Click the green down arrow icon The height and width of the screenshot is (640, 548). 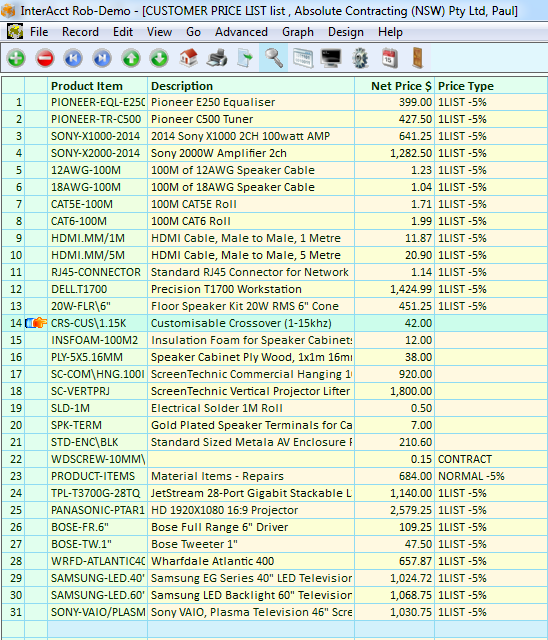point(160,58)
